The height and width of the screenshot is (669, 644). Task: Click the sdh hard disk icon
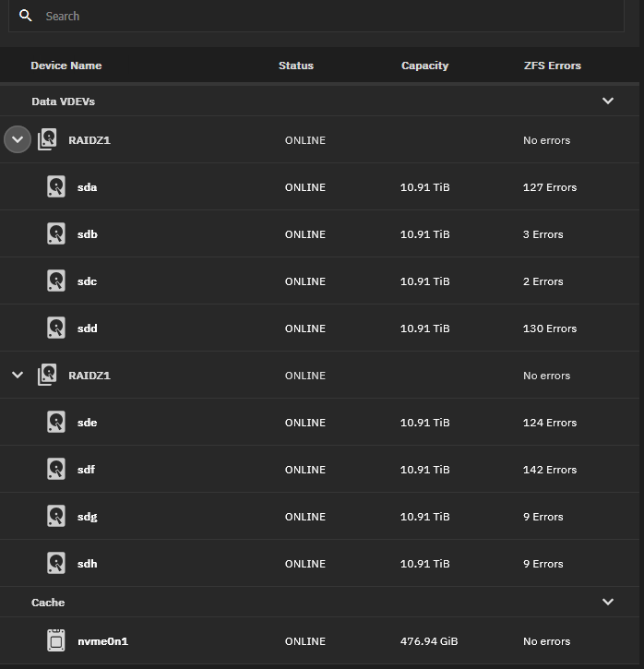tap(56, 564)
